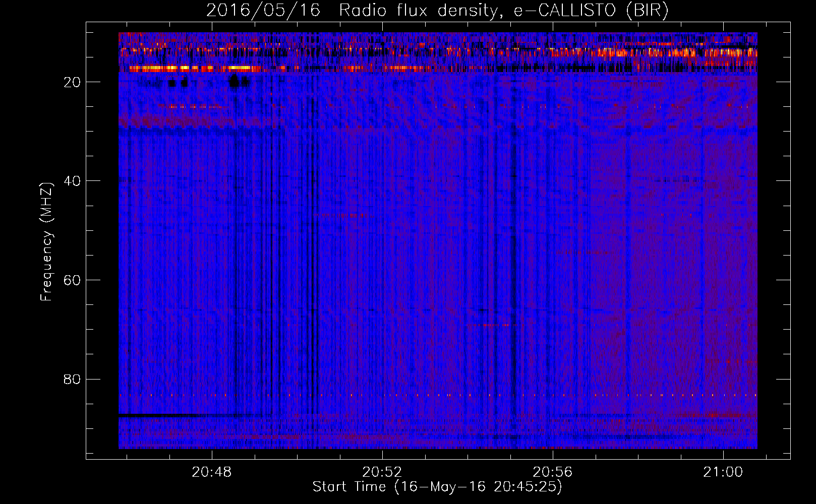Click the 'Start Time (16-May-16 20:45:25)' label
816x504 pixels.
(x=437, y=487)
